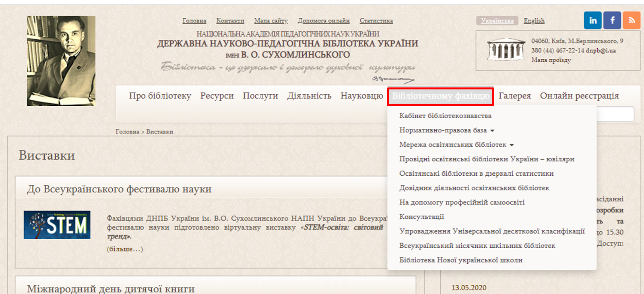Click the Виставки page heading

[47, 155]
